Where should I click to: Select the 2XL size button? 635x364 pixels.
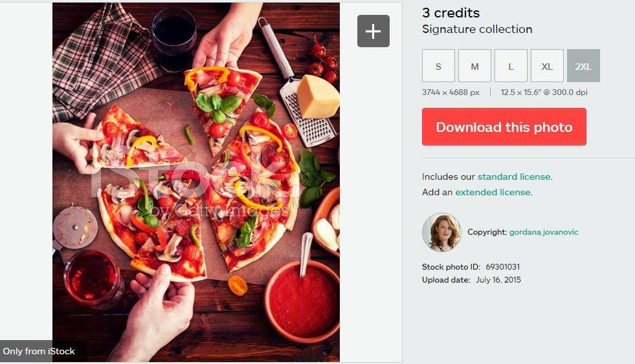pyautogui.click(x=583, y=66)
